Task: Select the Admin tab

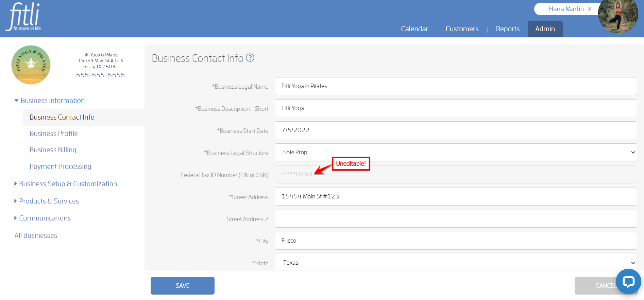Action: pos(545,29)
